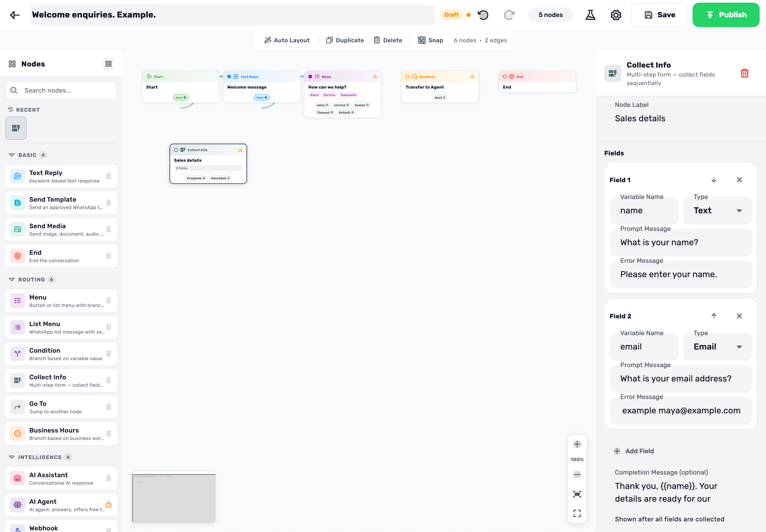Click the flow title text field

[x=232, y=15]
